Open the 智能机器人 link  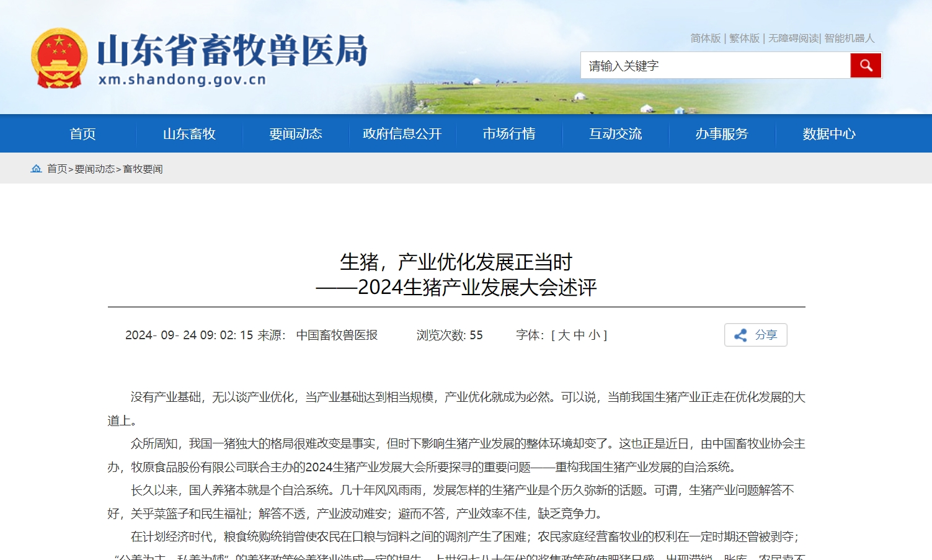pos(849,38)
